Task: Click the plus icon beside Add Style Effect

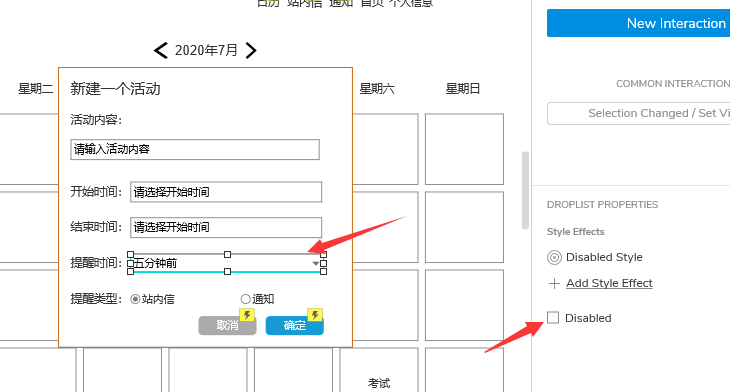Action: pos(554,284)
